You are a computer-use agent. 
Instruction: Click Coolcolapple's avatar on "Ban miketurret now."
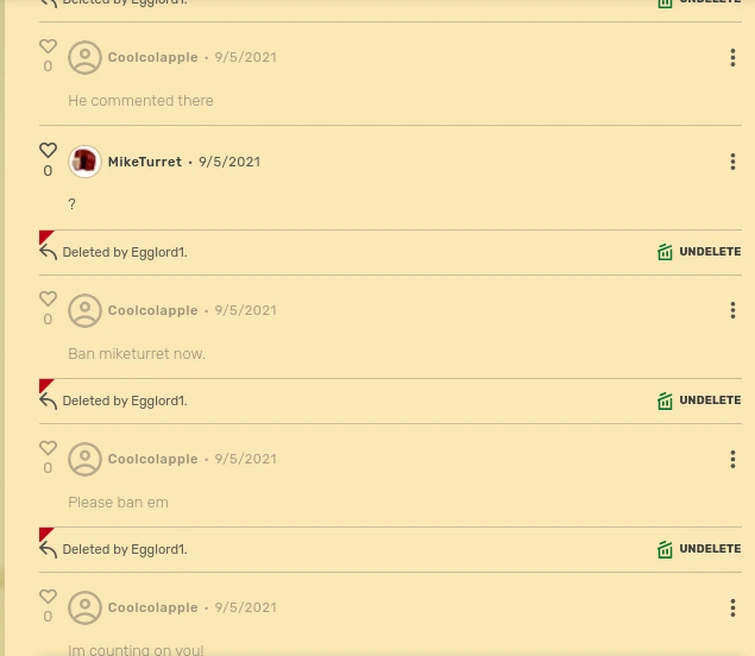click(85, 311)
